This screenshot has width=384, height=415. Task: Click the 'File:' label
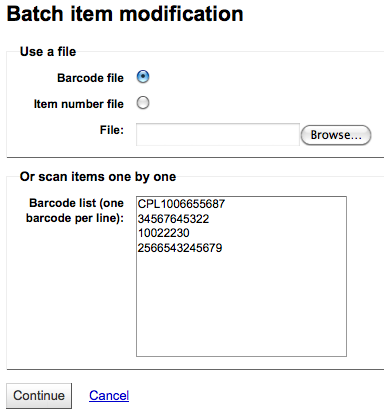click(x=112, y=130)
